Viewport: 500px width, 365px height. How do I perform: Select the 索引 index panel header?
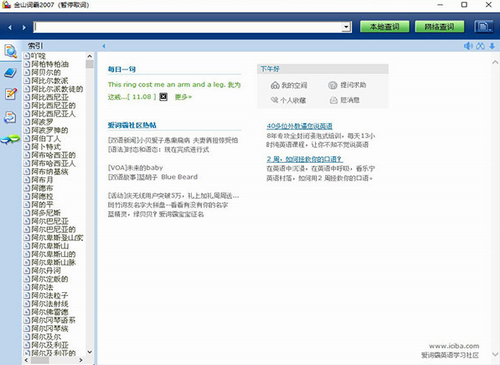pyautogui.click(x=35, y=46)
